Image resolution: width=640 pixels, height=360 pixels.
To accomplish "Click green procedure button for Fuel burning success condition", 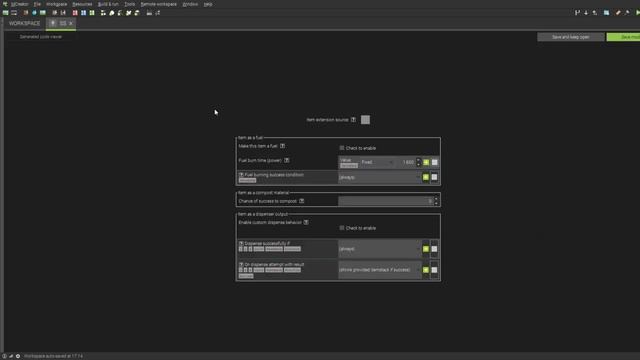I will (x=426, y=177).
